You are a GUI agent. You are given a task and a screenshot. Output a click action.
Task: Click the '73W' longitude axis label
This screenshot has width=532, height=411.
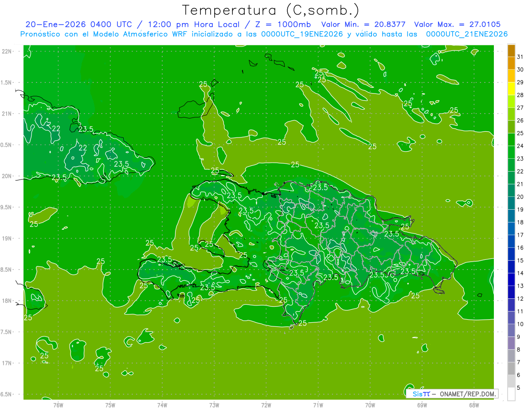pos(214,405)
